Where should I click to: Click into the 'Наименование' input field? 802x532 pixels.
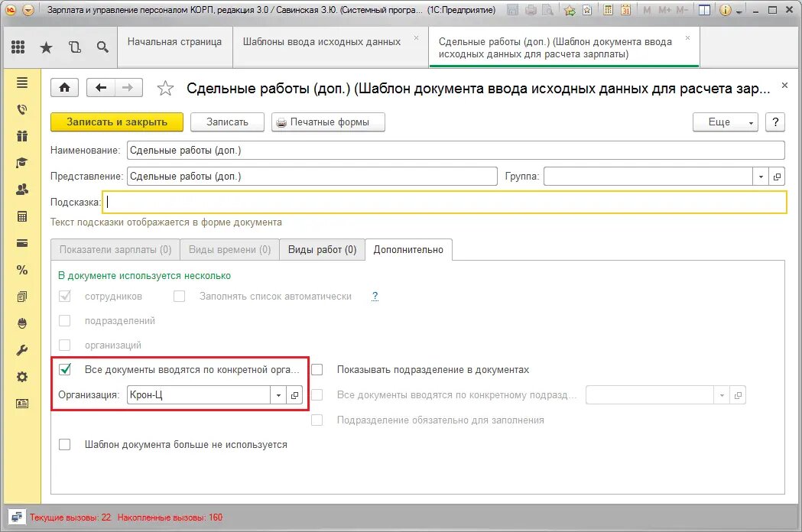(x=456, y=151)
